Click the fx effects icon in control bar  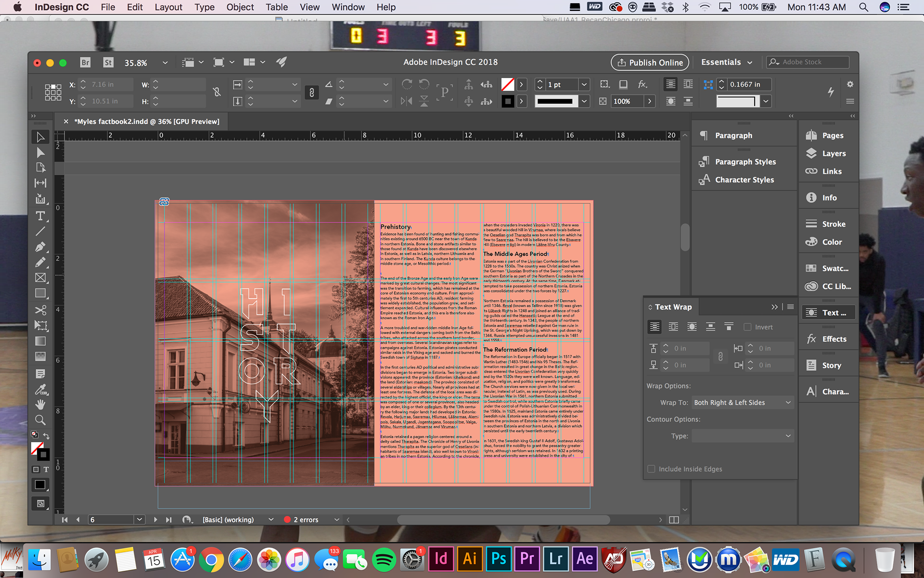coord(642,84)
